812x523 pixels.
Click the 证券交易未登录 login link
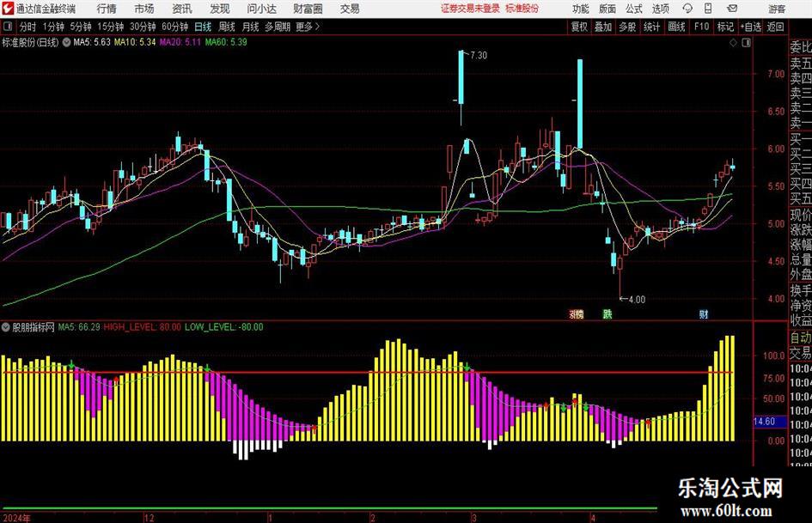[471, 9]
